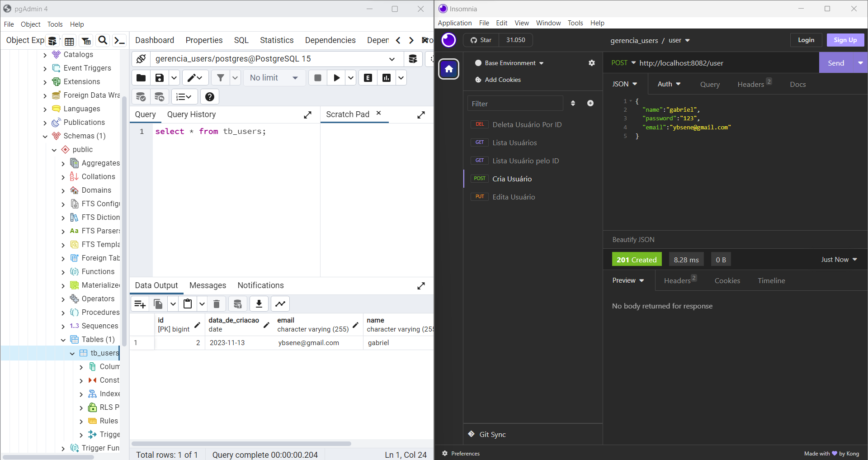This screenshot has width=868, height=460.
Task: Open the help question-mark icon
Action: pos(209,96)
